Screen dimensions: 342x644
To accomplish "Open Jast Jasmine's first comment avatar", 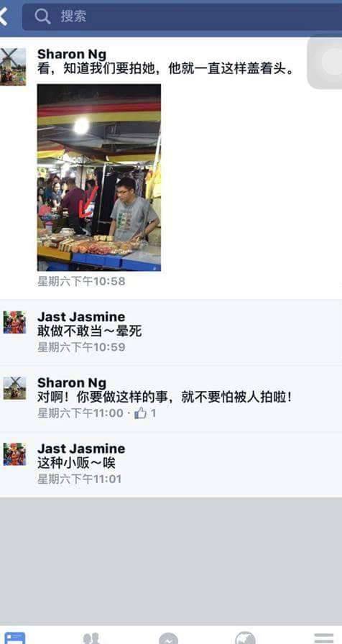I will tap(15, 323).
